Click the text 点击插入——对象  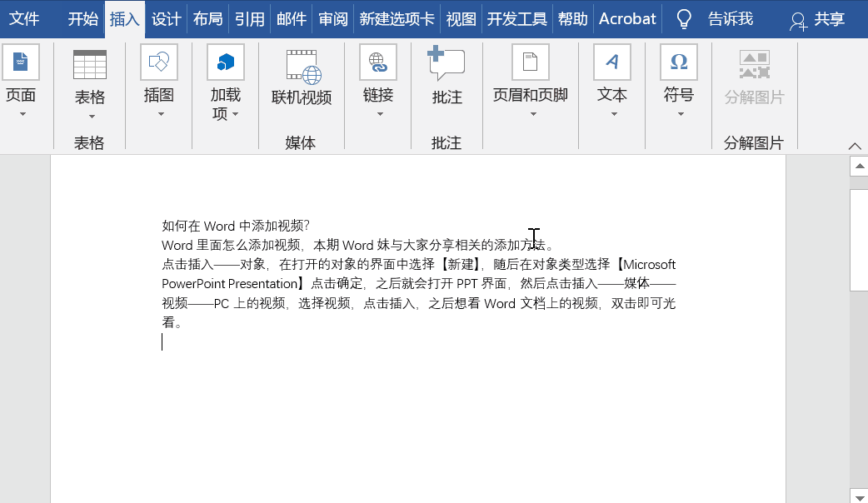point(214,265)
